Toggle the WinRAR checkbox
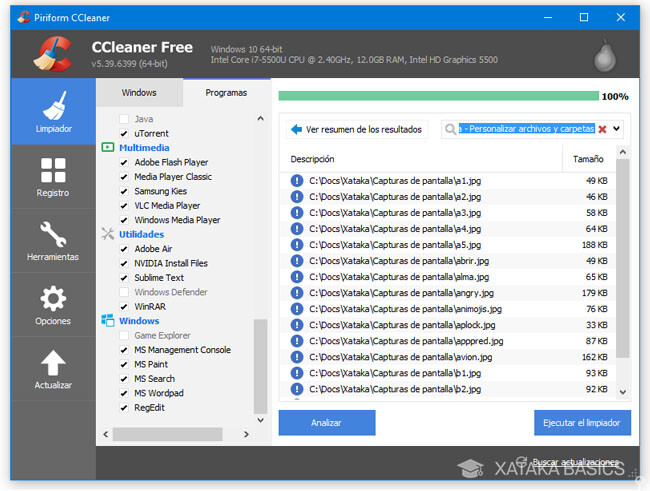650x491 pixels. point(125,306)
